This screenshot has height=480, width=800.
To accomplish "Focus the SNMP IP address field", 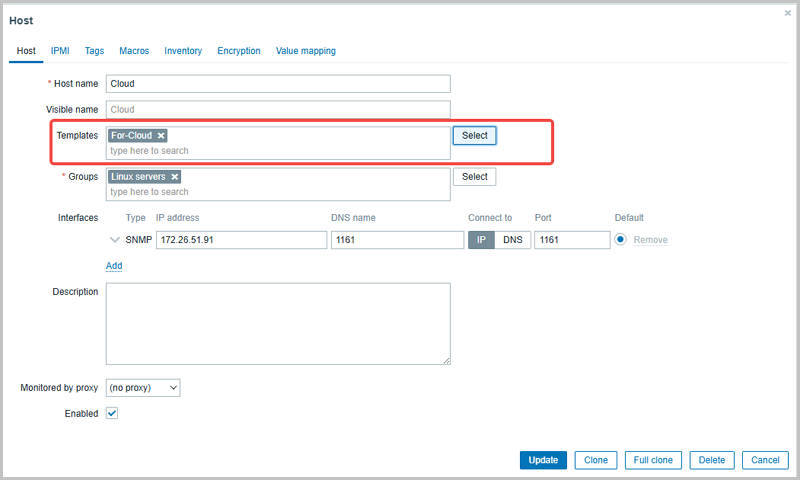I will [241, 240].
